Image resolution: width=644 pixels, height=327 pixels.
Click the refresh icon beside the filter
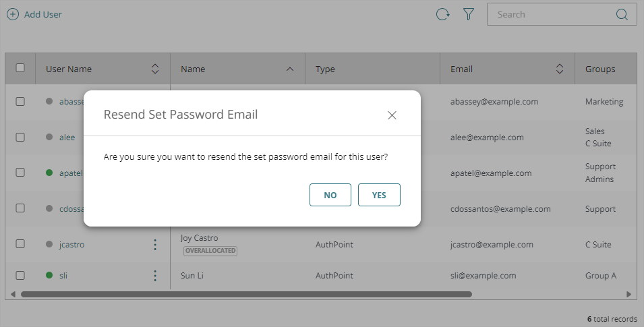tap(442, 14)
